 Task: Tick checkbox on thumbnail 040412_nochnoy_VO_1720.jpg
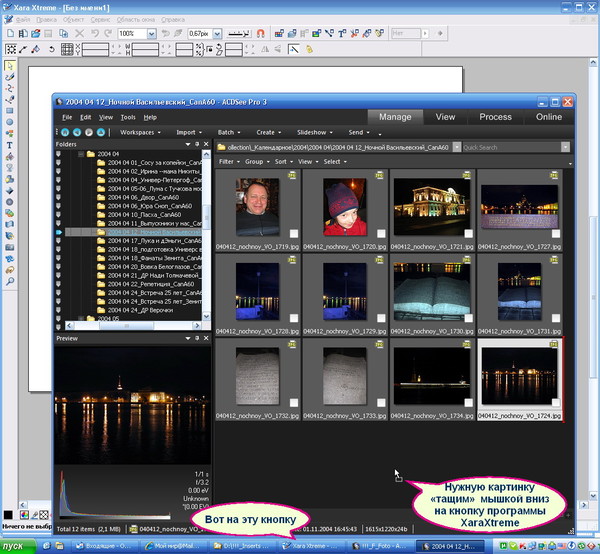point(381,233)
